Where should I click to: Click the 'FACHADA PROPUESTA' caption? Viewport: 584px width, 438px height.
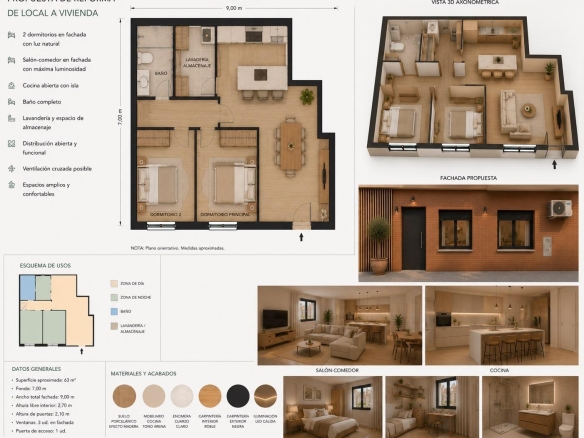point(469,178)
